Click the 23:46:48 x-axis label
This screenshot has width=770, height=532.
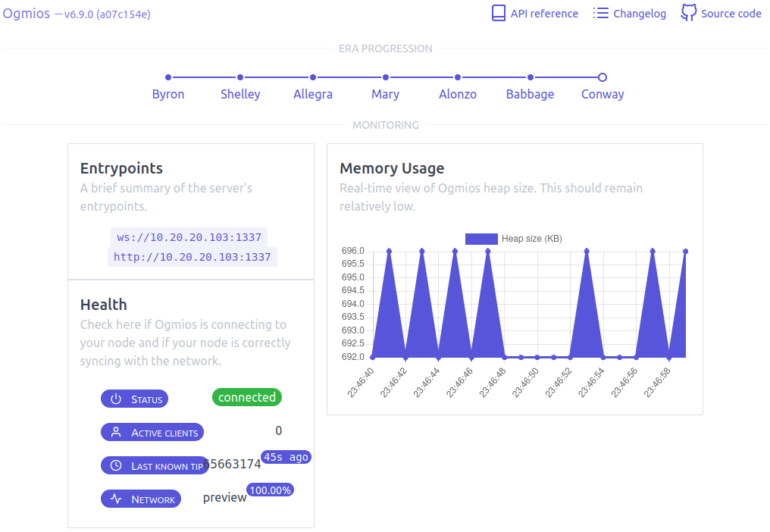coord(493,382)
